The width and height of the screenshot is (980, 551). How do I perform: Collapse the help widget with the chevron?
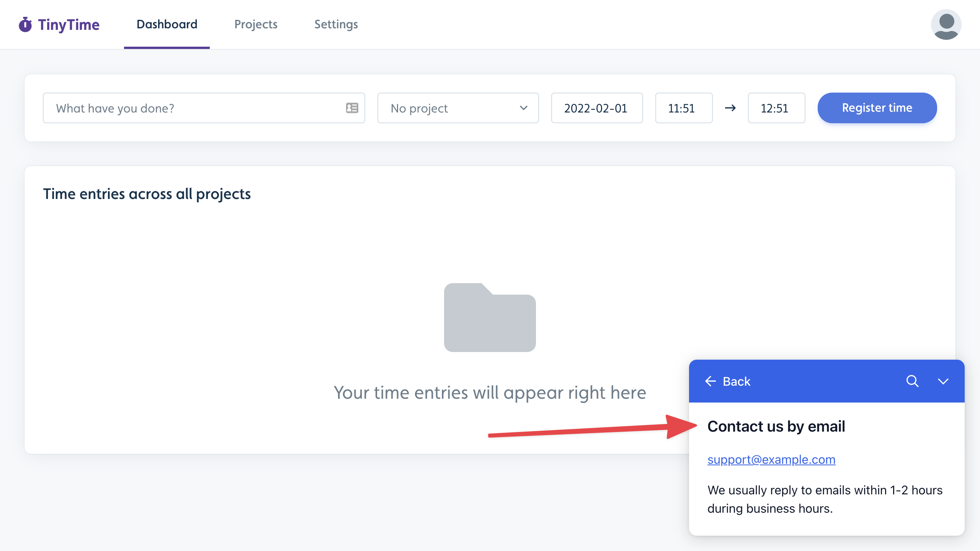click(943, 381)
